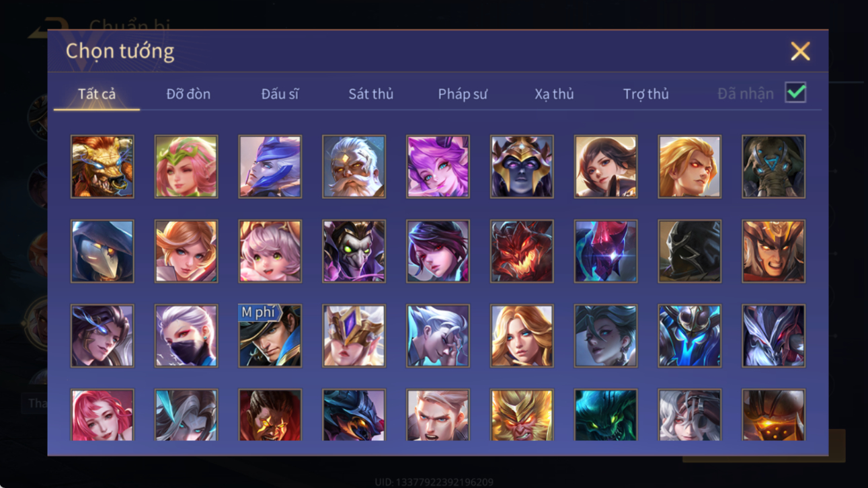This screenshot has height=488, width=868.
Task: Select the golden lion beast hero portrait
Action: pos(102,167)
